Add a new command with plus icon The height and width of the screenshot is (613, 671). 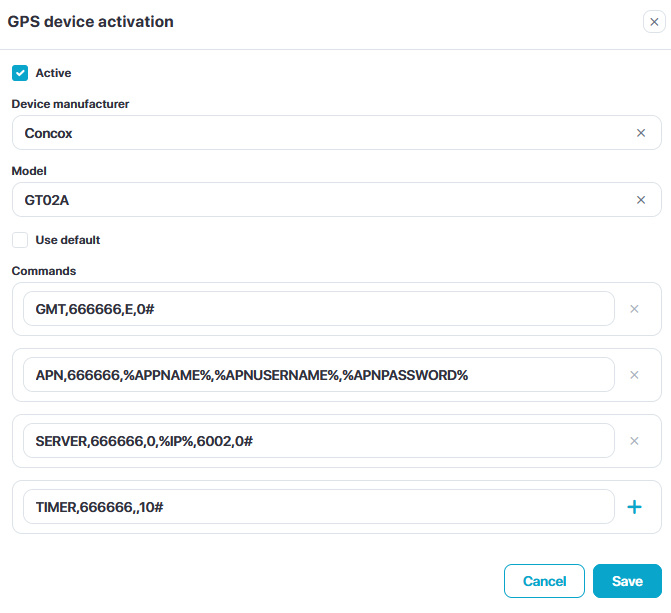click(x=634, y=507)
